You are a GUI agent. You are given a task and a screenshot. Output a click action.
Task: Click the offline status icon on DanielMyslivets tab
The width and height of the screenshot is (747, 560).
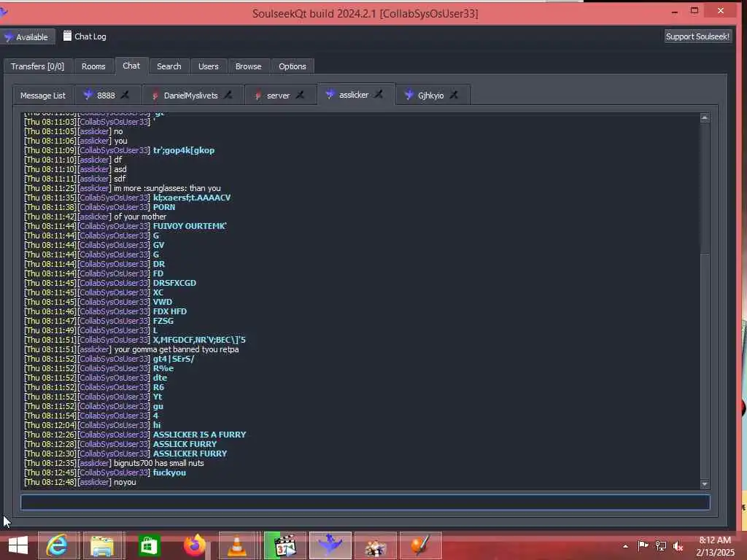click(x=155, y=96)
